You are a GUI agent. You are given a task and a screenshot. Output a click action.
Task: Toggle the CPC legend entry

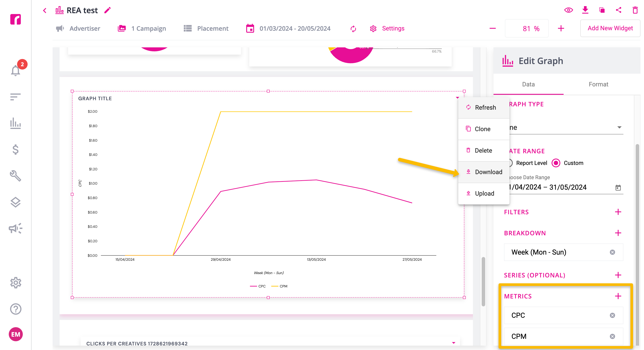(x=258, y=286)
